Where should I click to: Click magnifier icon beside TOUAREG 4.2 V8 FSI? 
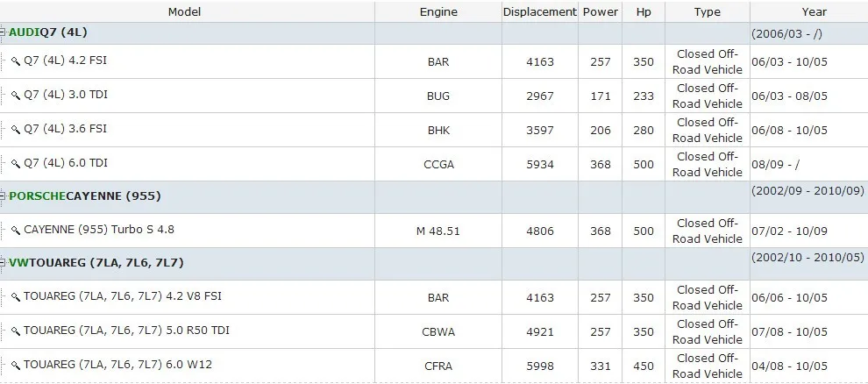click(16, 297)
